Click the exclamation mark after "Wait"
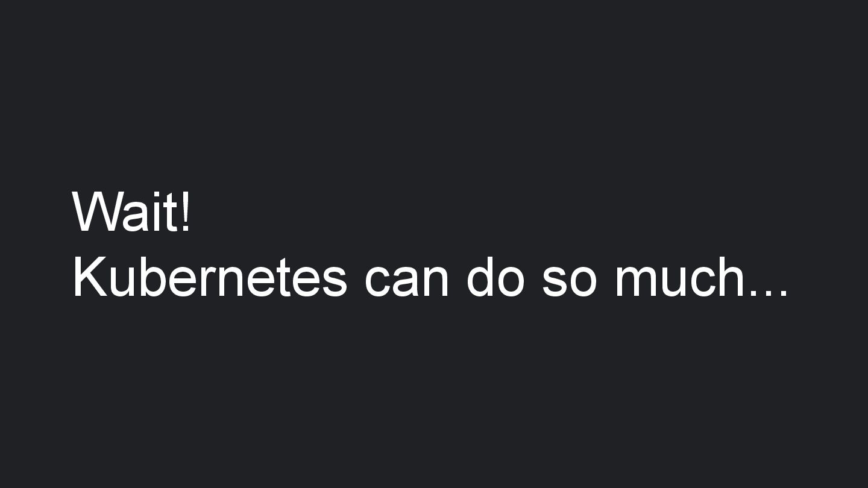868x488 pixels. (186, 211)
